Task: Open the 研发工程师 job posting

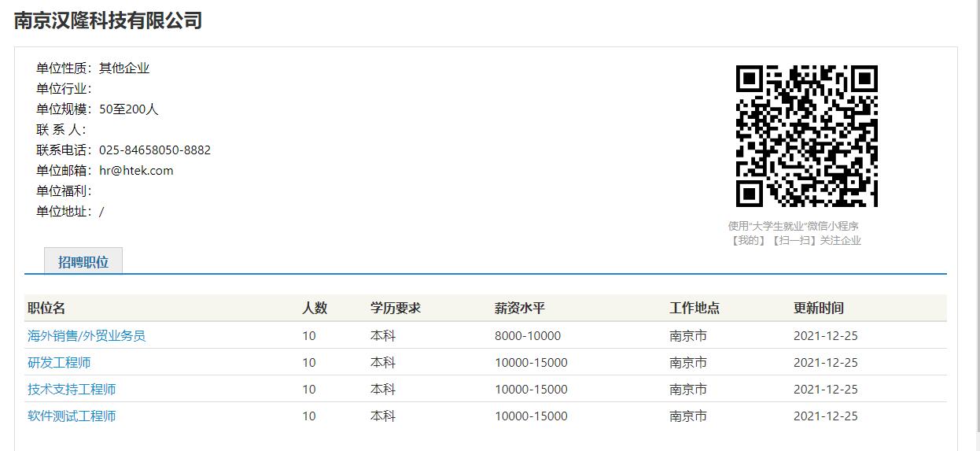Action: tap(59, 363)
